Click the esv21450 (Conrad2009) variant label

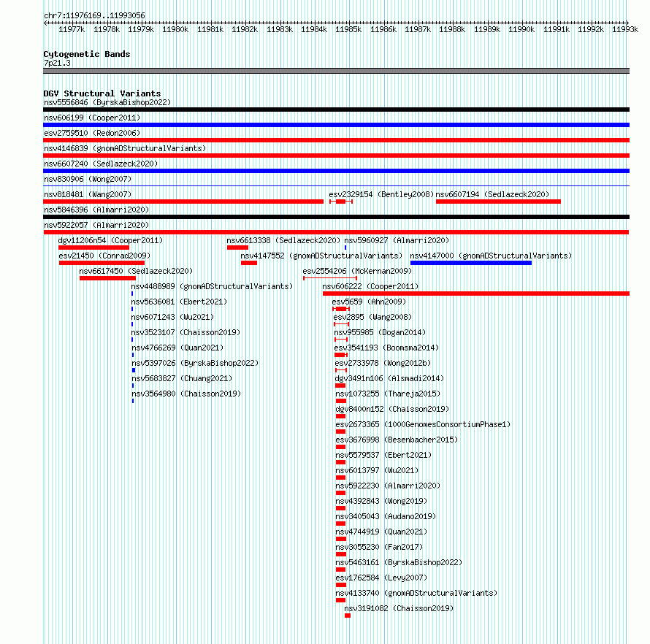pyautogui.click(x=104, y=256)
